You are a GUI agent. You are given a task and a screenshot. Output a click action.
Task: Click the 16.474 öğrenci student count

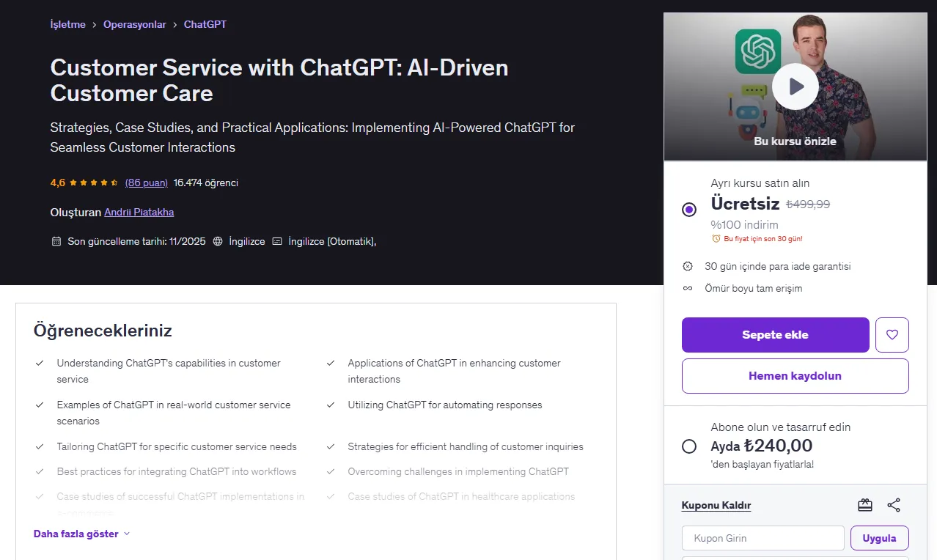pos(206,183)
